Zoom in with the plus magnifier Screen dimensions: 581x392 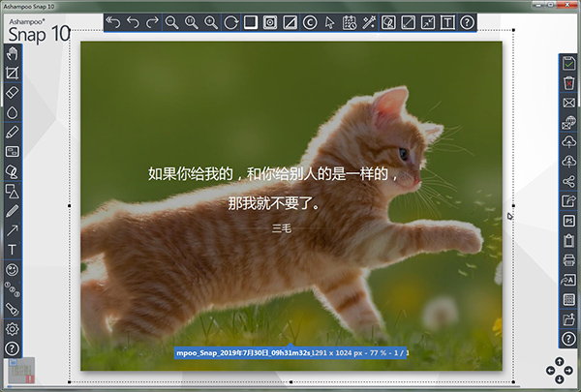pyautogui.click(x=211, y=22)
